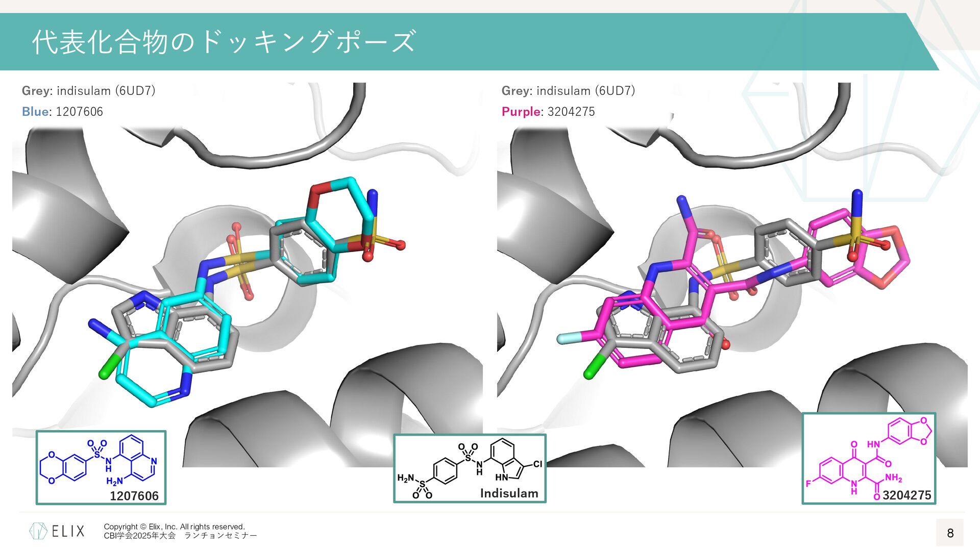Click the CBI学会2025年大会 footer text
The image size is (980, 551).
(x=139, y=536)
